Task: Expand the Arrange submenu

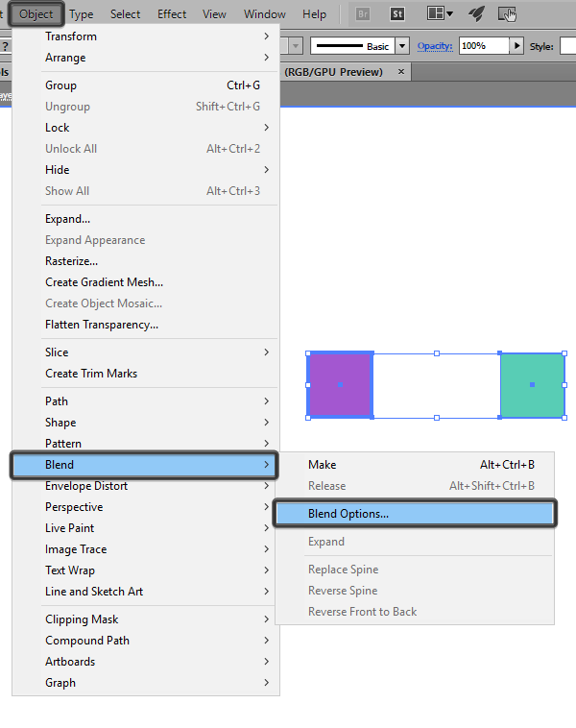Action: pyautogui.click(x=146, y=58)
